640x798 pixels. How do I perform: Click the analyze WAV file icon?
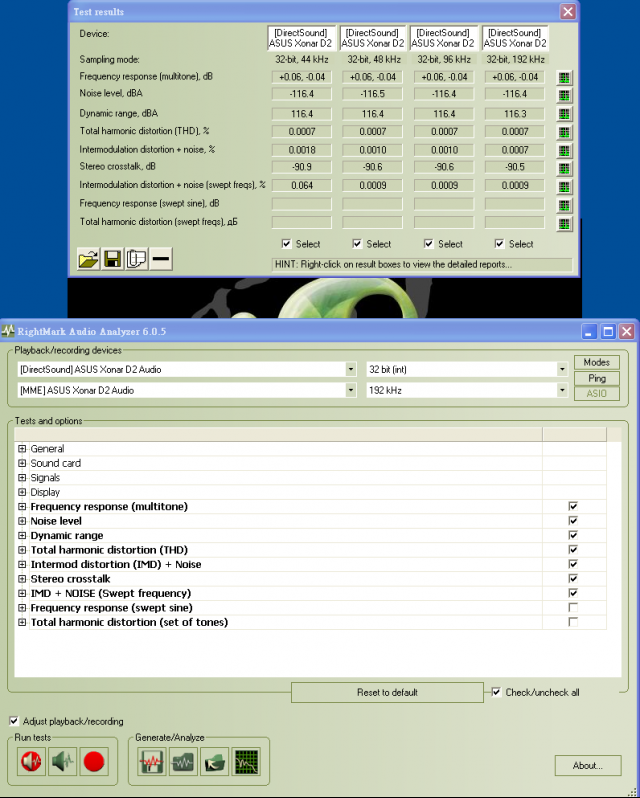click(183, 761)
